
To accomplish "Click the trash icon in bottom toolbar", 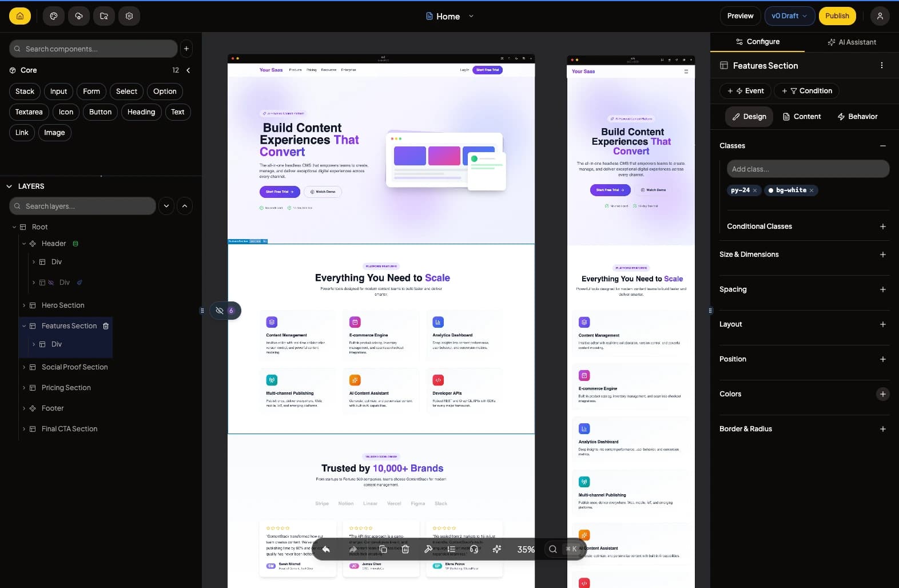I will tap(405, 549).
